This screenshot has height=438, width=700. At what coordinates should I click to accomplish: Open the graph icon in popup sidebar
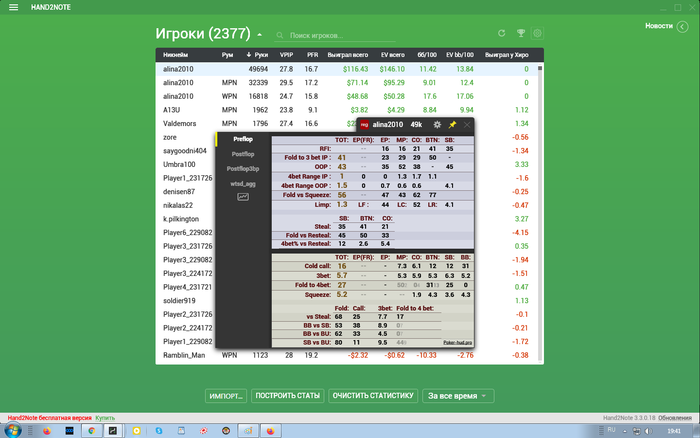click(243, 197)
